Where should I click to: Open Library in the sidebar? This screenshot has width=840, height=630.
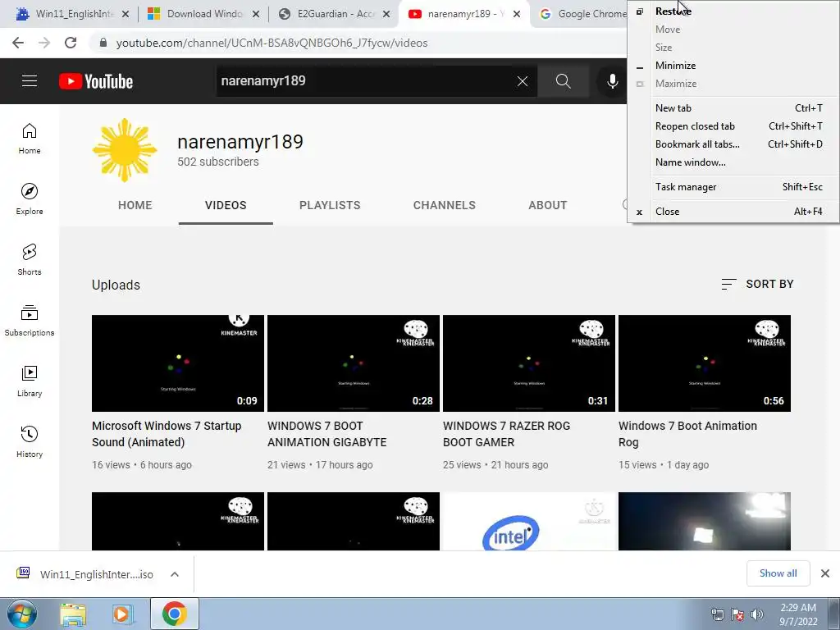(x=30, y=381)
